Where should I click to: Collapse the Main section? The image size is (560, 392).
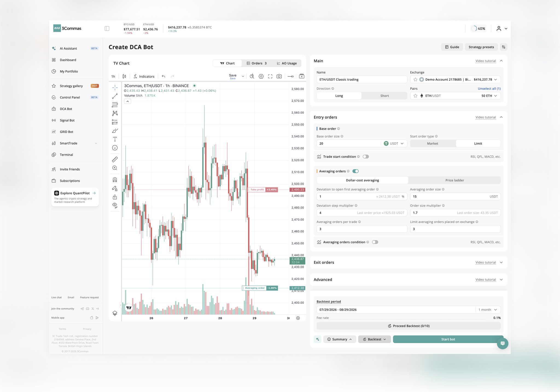click(x=501, y=61)
